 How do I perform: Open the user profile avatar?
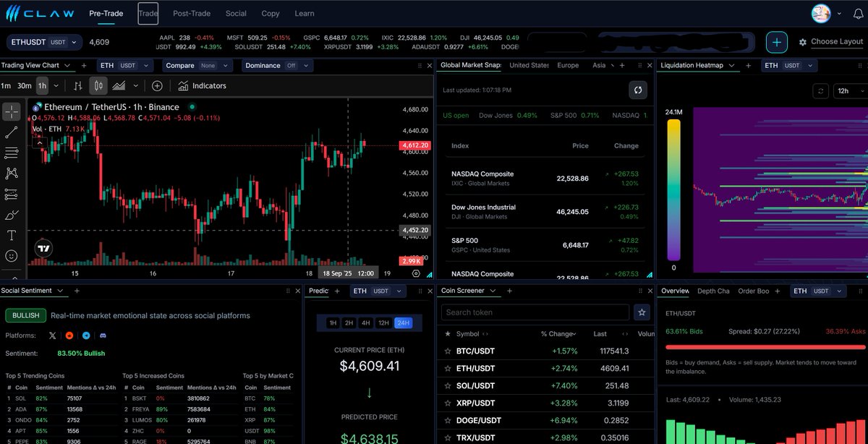pyautogui.click(x=821, y=13)
